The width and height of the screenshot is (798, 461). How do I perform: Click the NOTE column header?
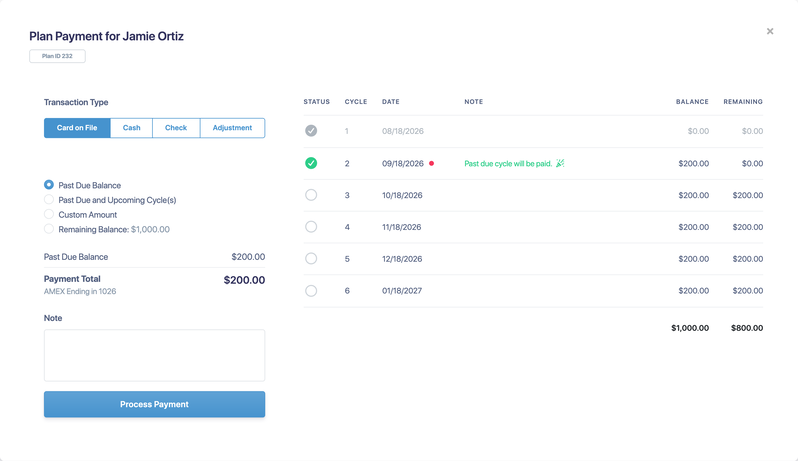474,102
